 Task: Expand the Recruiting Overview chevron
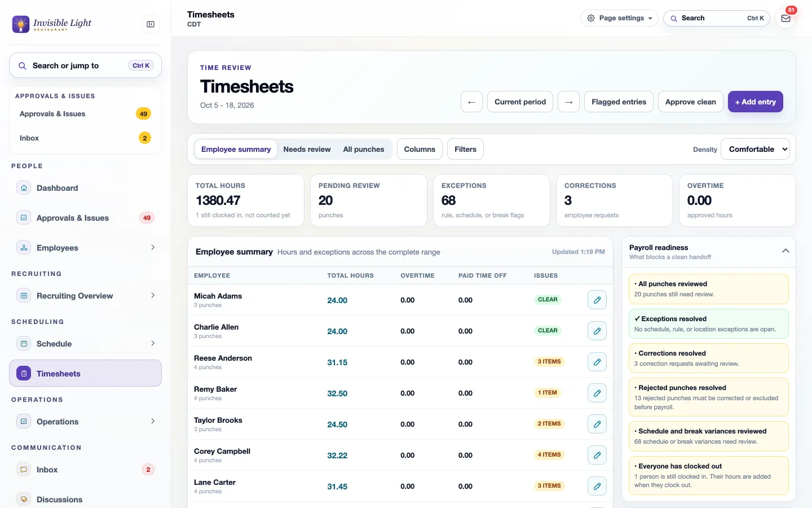click(x=153, y=296)
